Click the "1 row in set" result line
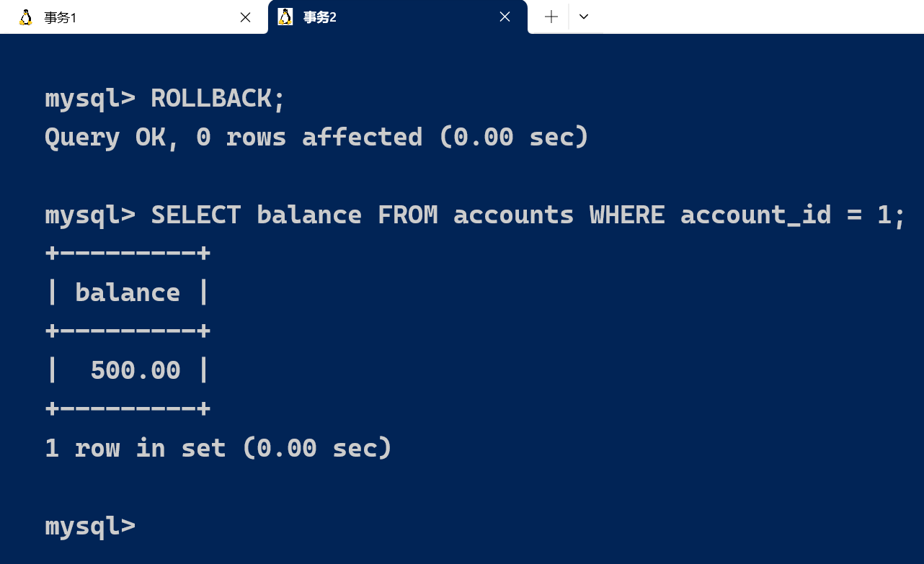924x564 pixels. pos(218,448)
